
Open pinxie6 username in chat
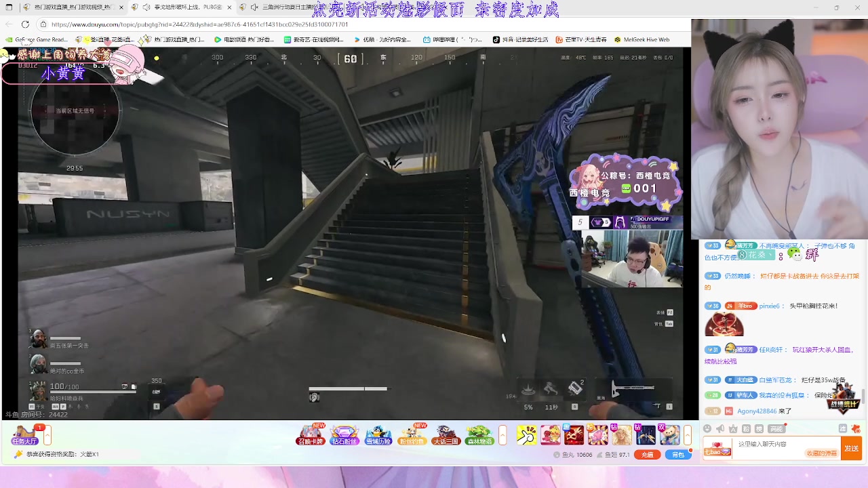(769, 306)
